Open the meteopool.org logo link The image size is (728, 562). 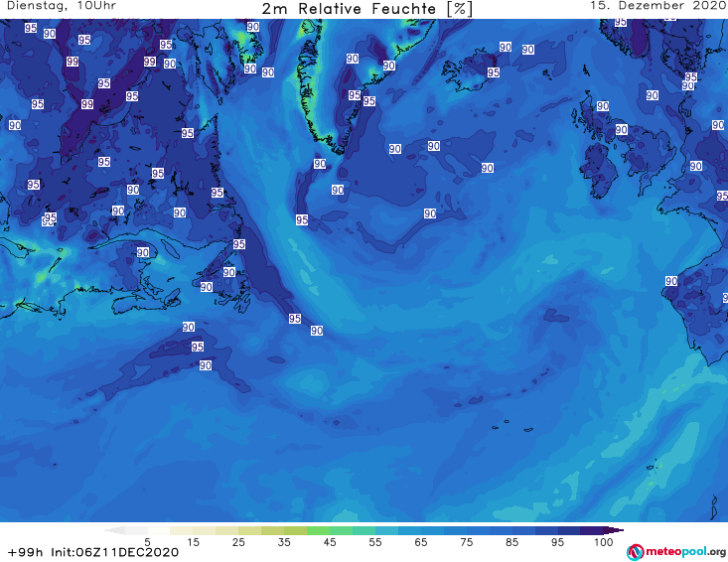click(676, 552)
